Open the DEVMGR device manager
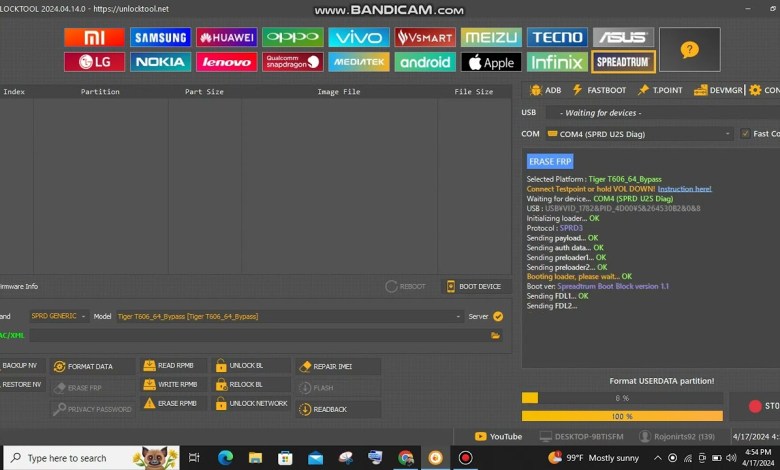 click(718, 90)
